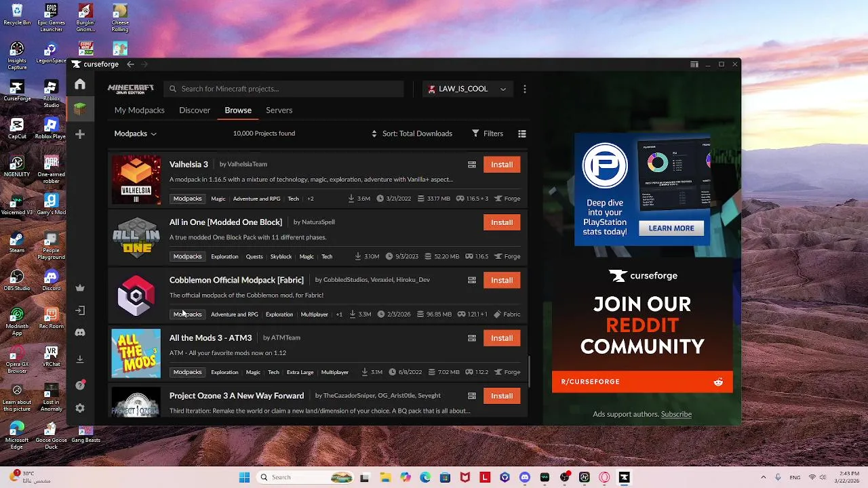Go back with the CurseForge back arrow

[x=130, y=64]
